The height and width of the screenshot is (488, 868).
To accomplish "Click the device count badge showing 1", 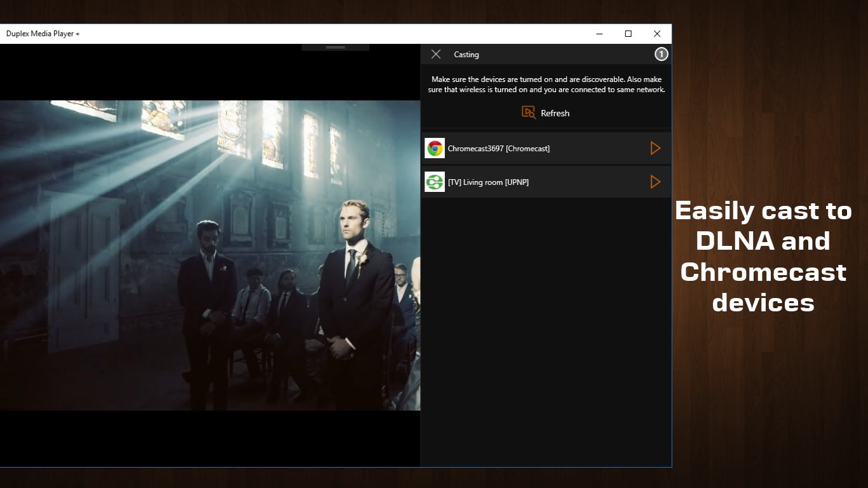I will point(661,54).
